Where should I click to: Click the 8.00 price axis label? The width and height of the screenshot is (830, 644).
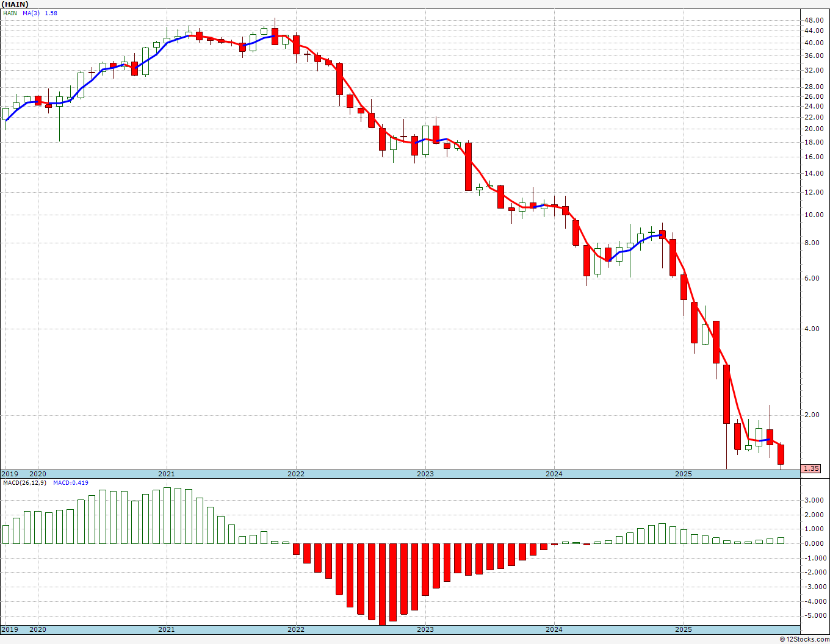813,243
